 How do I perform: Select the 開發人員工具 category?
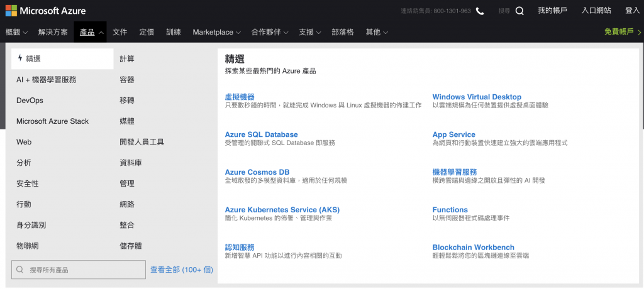(x=142, y=142)
